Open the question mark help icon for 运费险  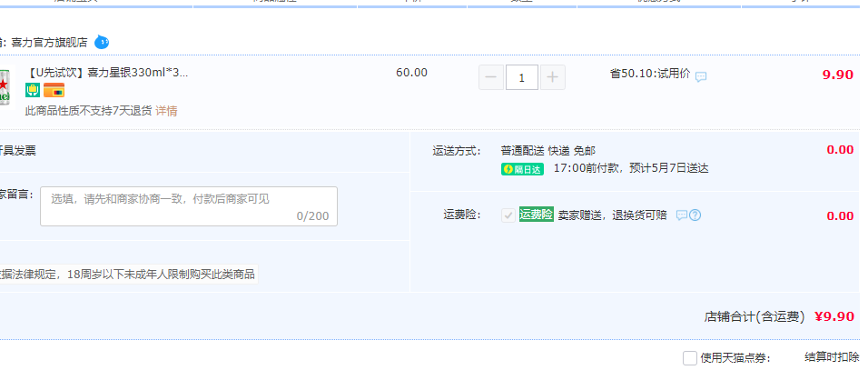pos(695,215)
